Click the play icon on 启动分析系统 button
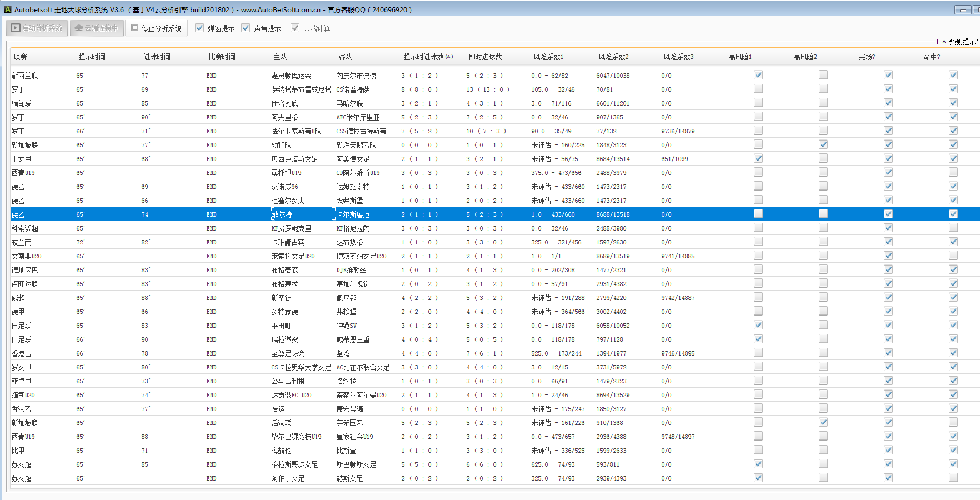Image resolution: width=980 pixels, height=500 pixels. (x=16, y=28)
